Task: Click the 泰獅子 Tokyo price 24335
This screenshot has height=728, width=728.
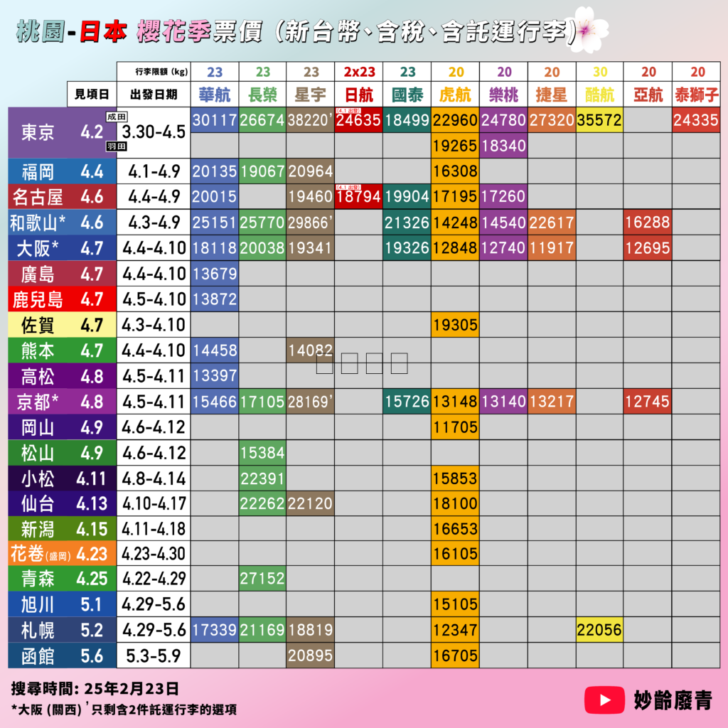Action: tap(696, 120)
